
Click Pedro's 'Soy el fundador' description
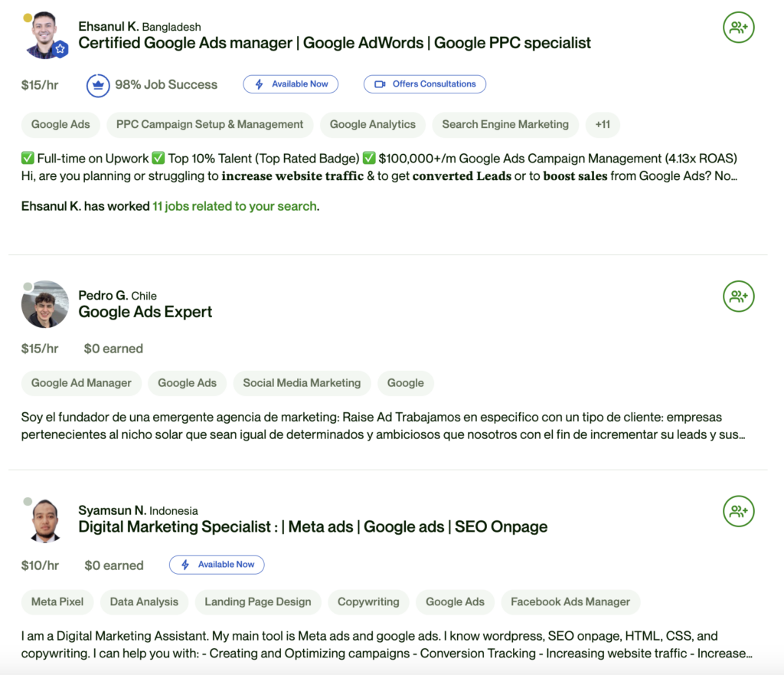pos(383,426)
